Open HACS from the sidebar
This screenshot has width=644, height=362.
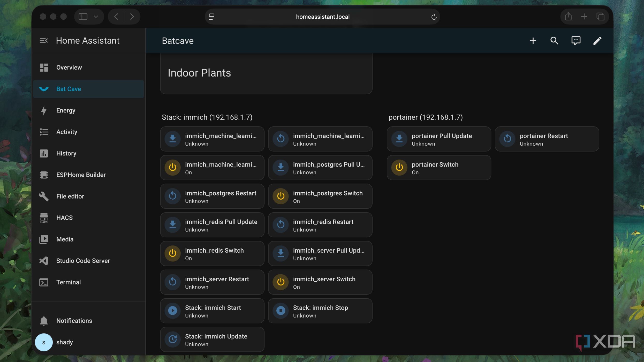64,218
